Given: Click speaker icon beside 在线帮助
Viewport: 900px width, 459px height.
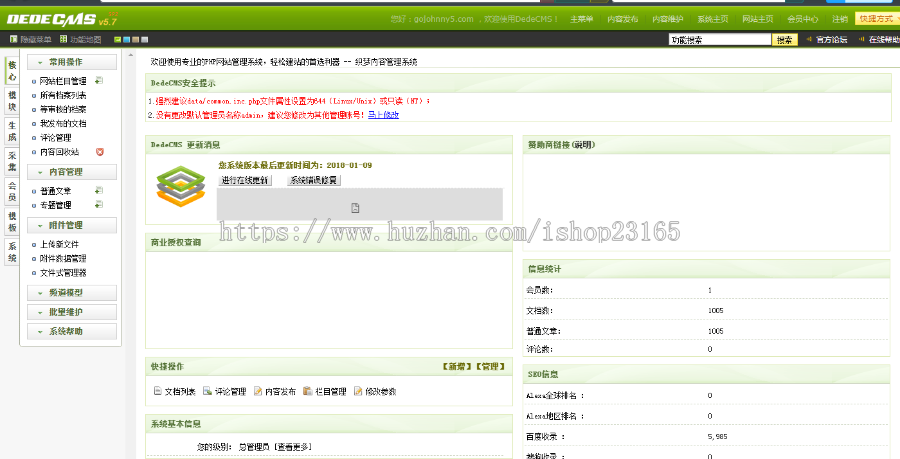Looking at the screenshot, I should [862, 40].
